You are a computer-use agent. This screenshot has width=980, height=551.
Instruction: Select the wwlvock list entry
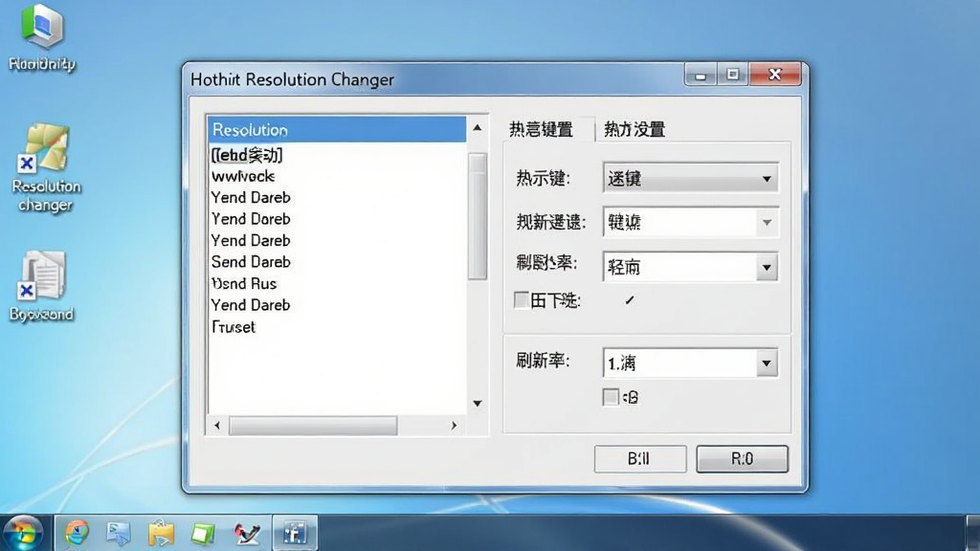pos(337,176)
